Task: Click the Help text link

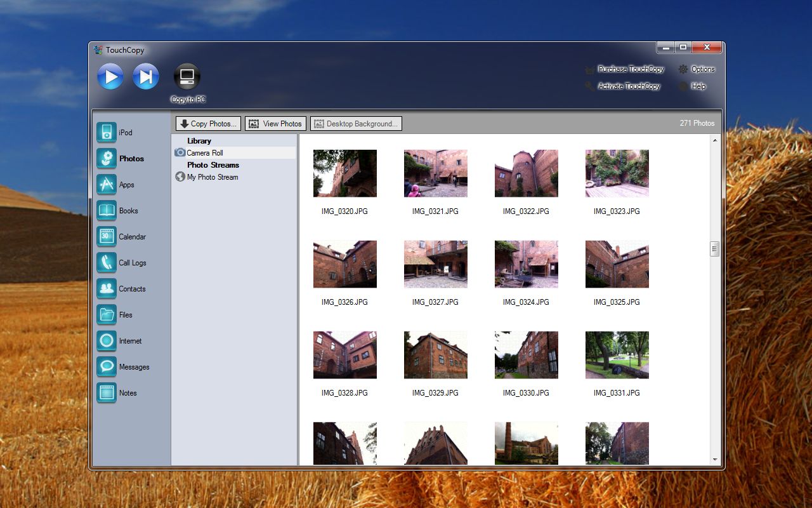Action: [x=698, y=86]
